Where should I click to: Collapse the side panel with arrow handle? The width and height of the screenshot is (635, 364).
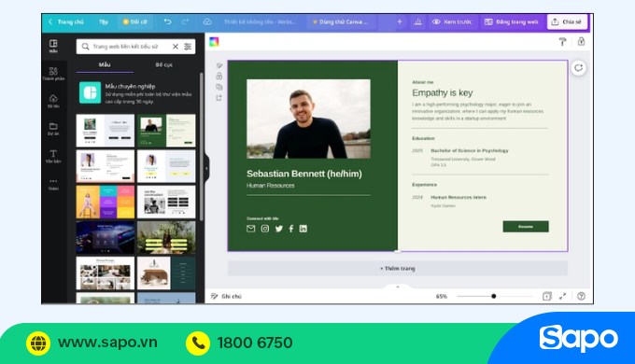coord(207,168)
